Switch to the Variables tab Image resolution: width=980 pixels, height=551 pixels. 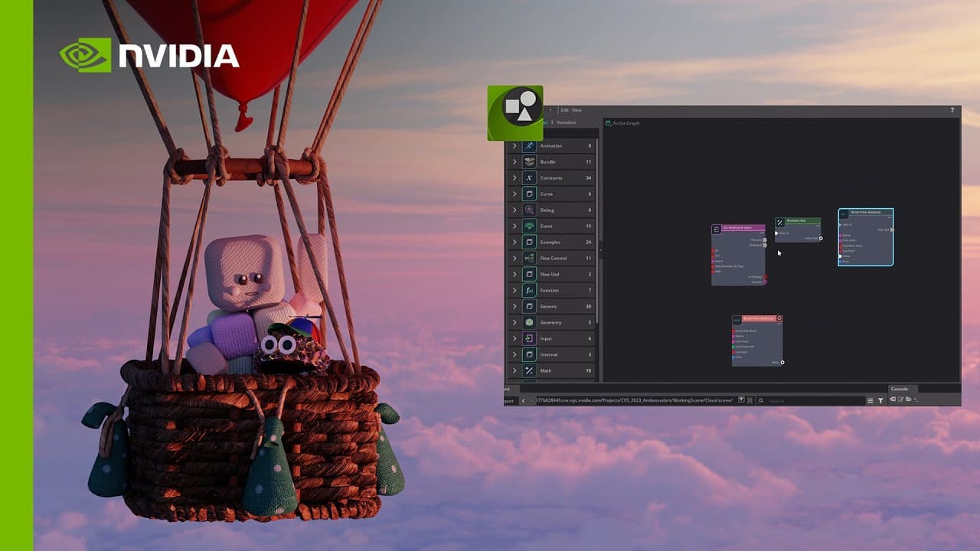point(566,122)
